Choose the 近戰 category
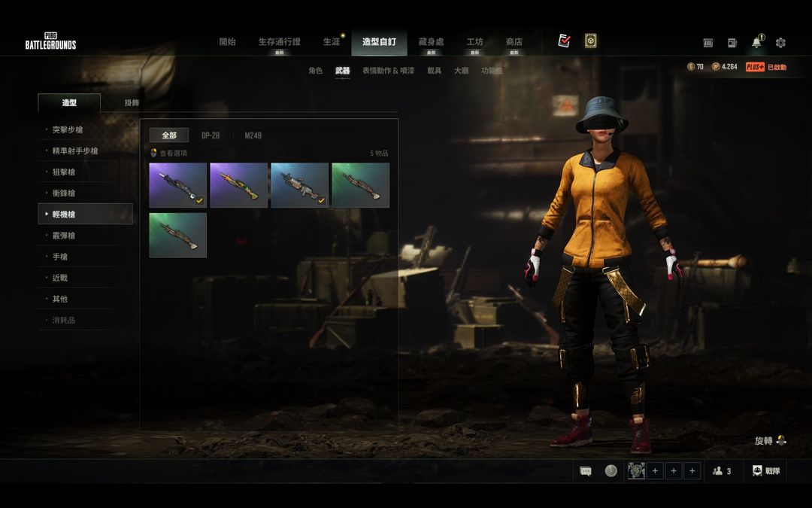This screenshot has height=508, width=812. coord(86,278)
